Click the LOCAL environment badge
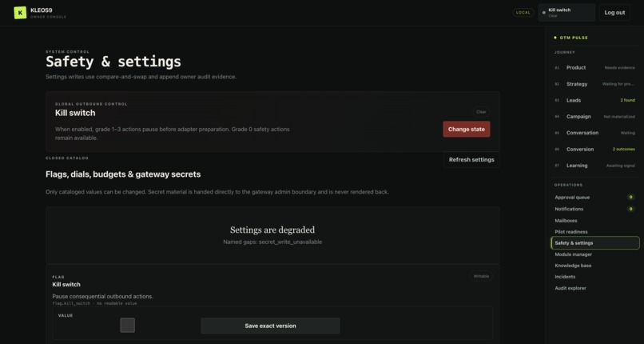The height and width of the screenshot is (344, 644). tap(523, 13)
